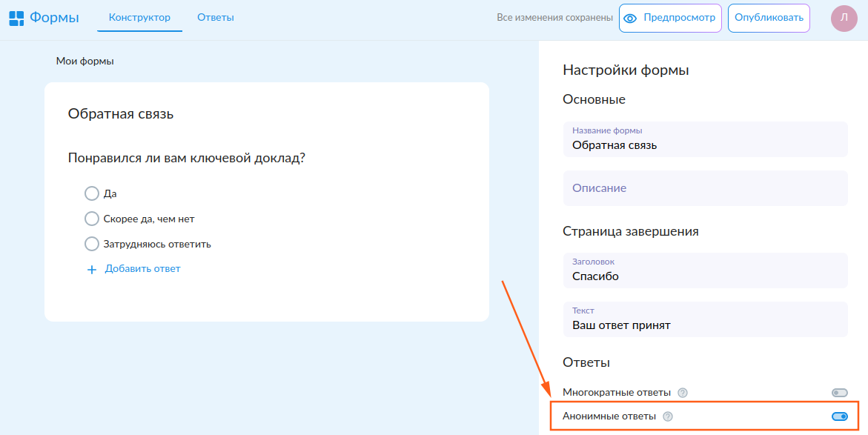The width and height of the screenshot is (868, 435).
Task: Switch to the Ответы tab
Action: (216, 18)
